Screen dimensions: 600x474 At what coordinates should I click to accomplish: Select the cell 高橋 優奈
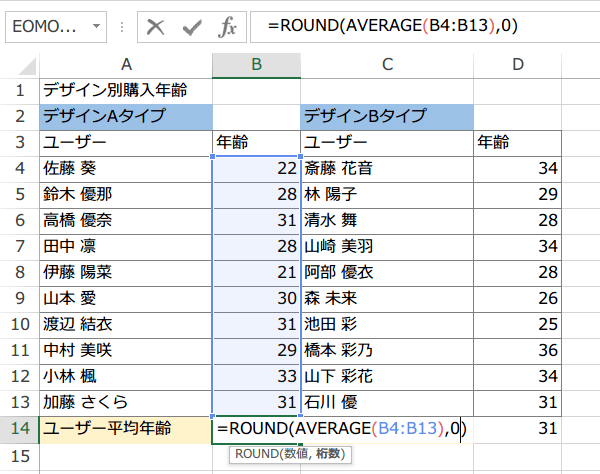(x=126, y=221)
